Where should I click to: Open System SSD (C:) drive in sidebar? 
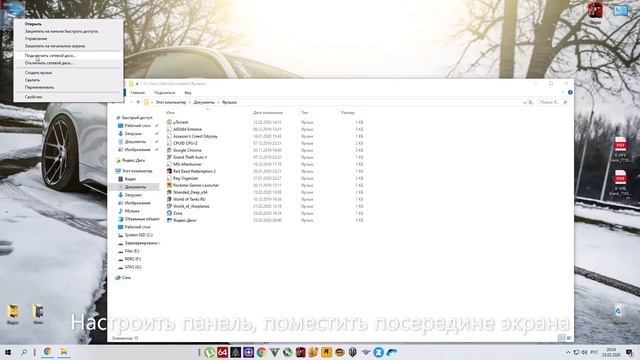click(135, 235)
